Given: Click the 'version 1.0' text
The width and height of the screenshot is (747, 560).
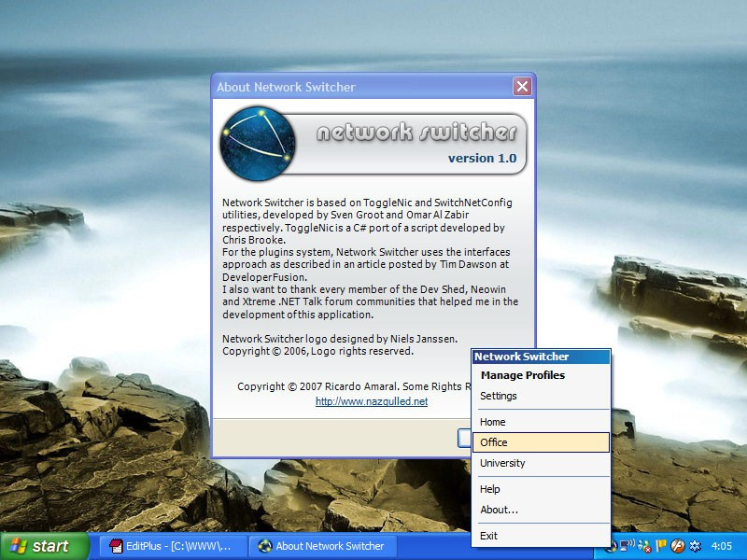Looking at the screenshot, I should coord(482,158).
